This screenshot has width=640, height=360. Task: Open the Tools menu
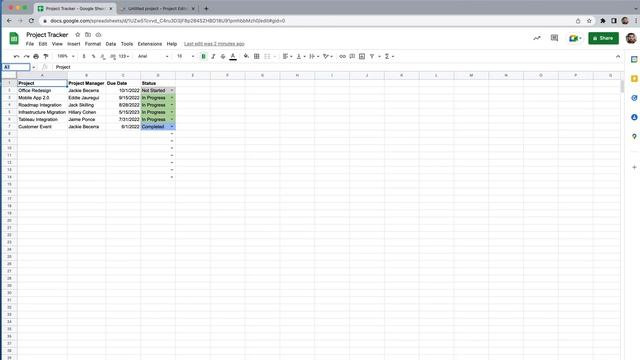click(127, 44)
